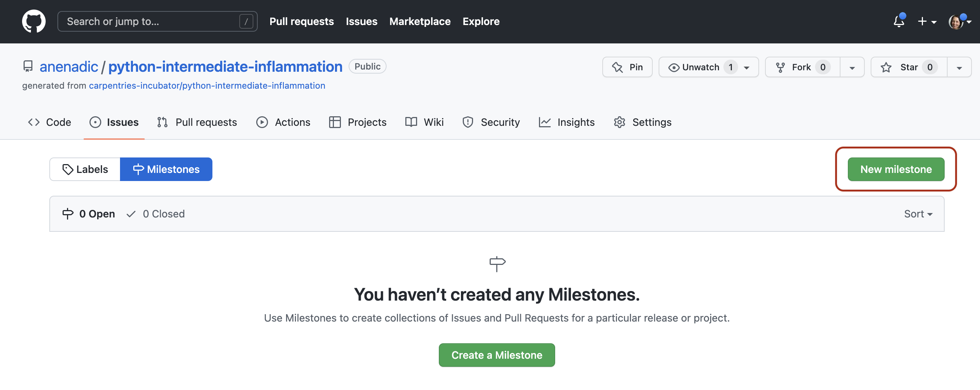
Task: Click the Public visibility badge
Action: 367,67
